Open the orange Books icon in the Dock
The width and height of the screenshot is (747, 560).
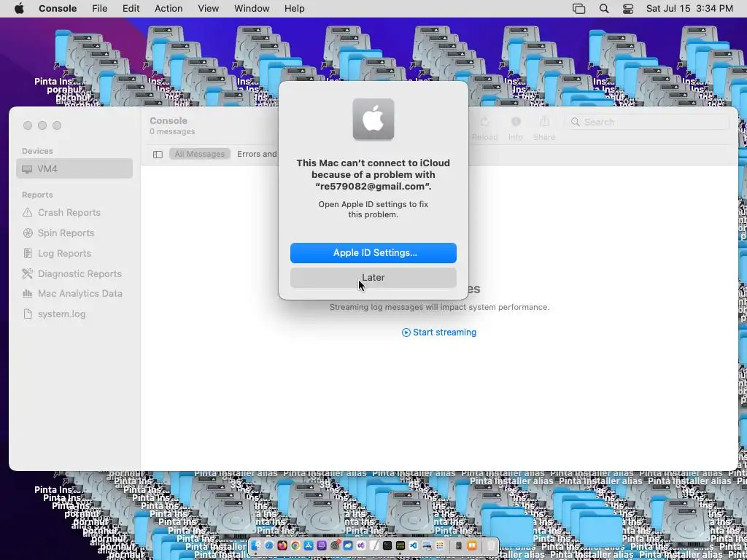click(x=472, y=545)
